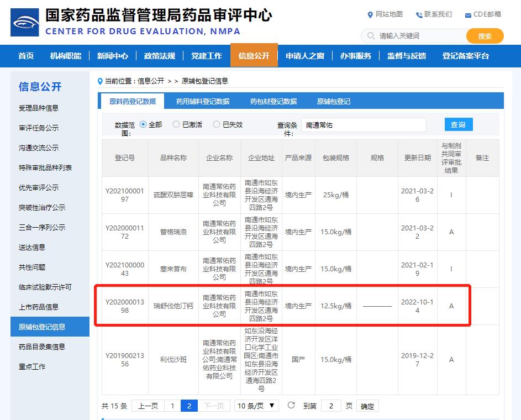Click the magnifier icon in the search box

pyautogui.click(x=370, y=36)
